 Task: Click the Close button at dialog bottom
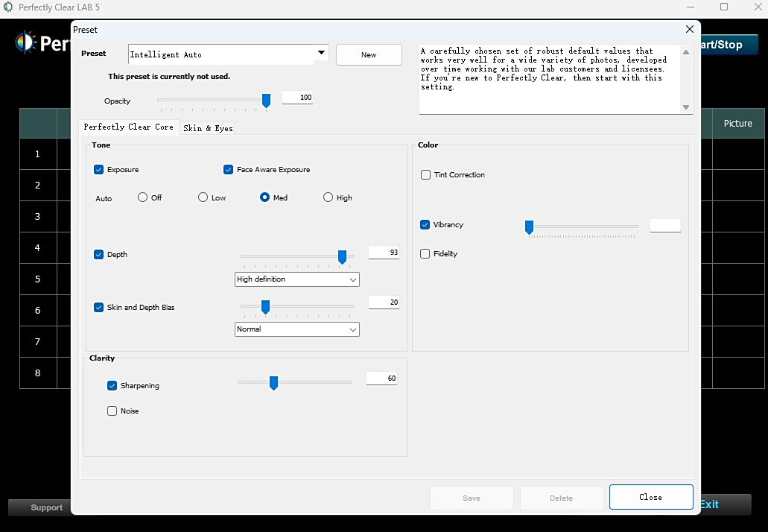651,497
